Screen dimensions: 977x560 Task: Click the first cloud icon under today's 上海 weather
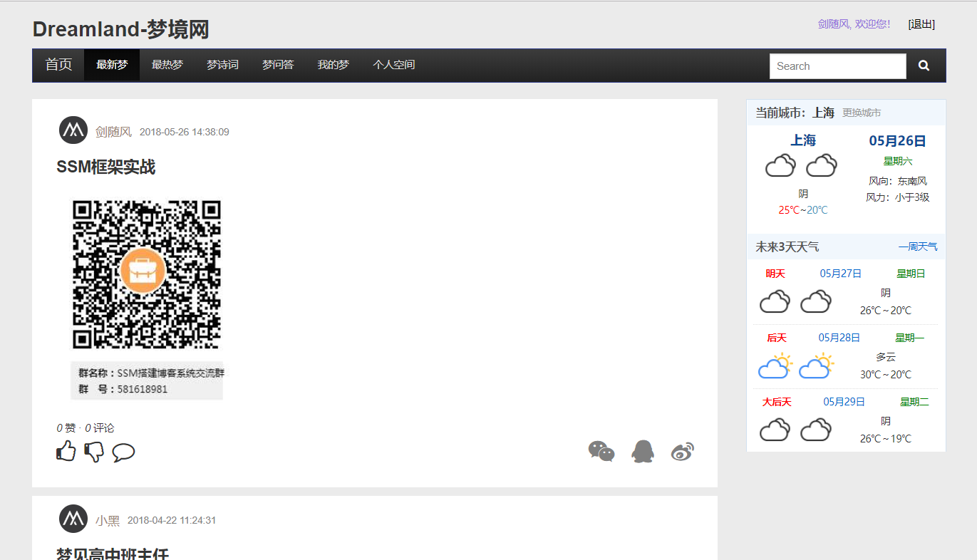tap(780, 166)
